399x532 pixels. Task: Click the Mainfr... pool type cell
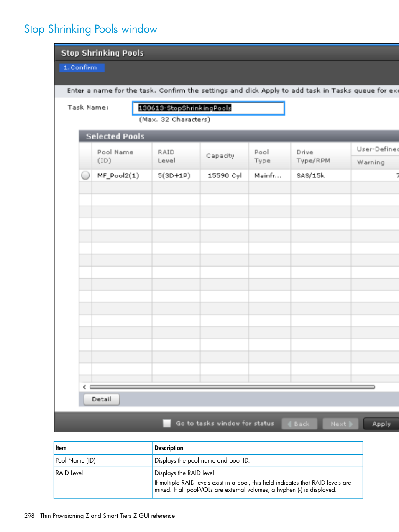[269, 176]
